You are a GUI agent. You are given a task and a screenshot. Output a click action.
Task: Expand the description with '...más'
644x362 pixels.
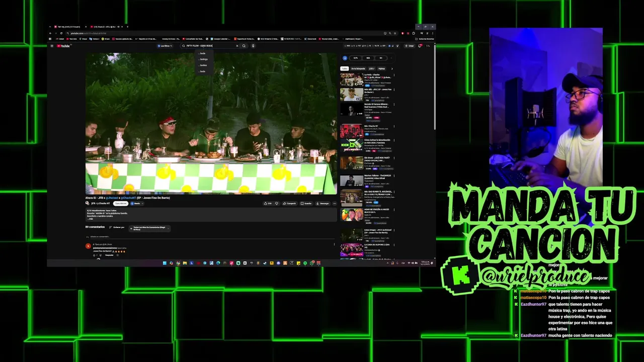[x=90, y=219]
